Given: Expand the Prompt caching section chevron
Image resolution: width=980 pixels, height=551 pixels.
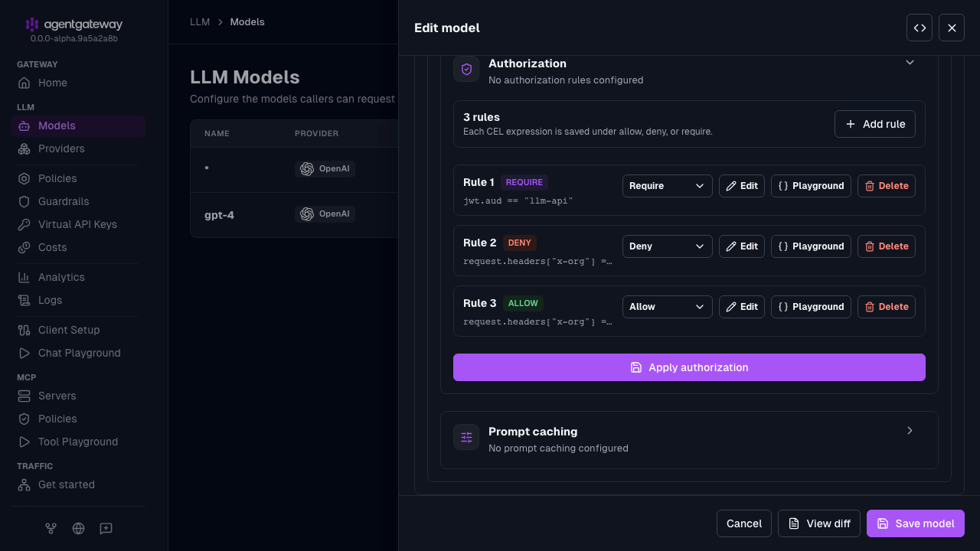Looking at the screenshot, I should (910, 431).
